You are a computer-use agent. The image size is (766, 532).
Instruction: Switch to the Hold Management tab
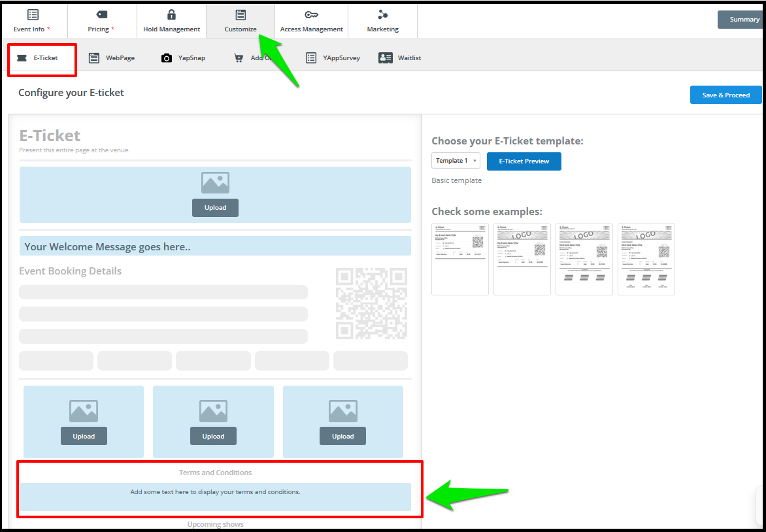click(x=171, y=20)
